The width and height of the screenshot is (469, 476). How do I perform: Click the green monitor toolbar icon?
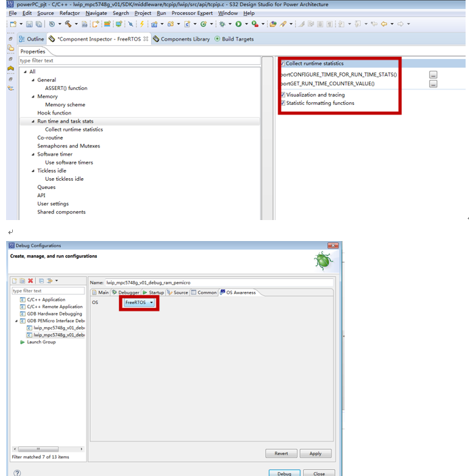[x=118, y=24]
